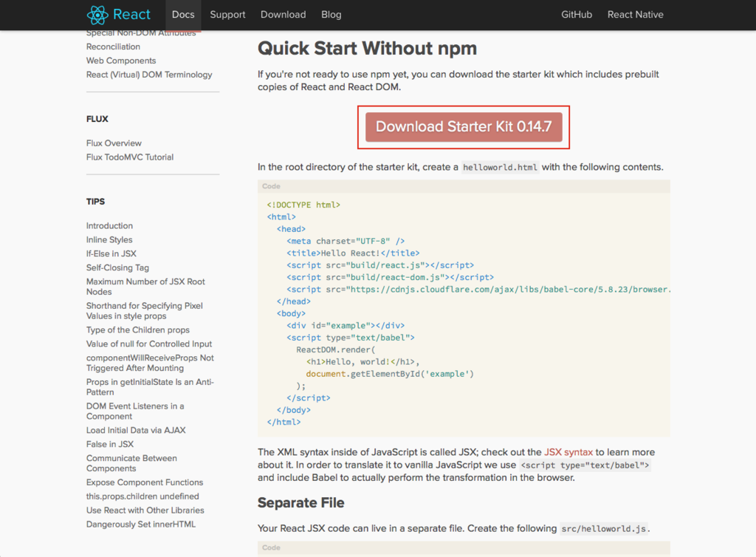
Task: Open Props in getInitialState Is an Anti-Pattern
Action: [x=150, y=387]
